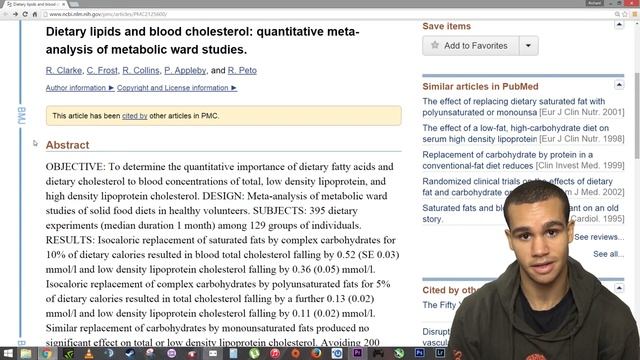
Task: Open author R. Clarke link
Action: tap(64, 70)
